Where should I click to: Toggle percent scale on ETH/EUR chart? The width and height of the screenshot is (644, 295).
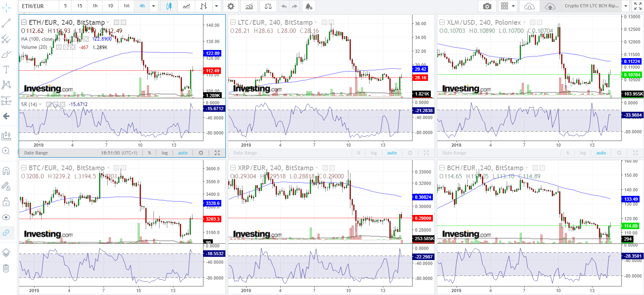(x=149, y=153)
